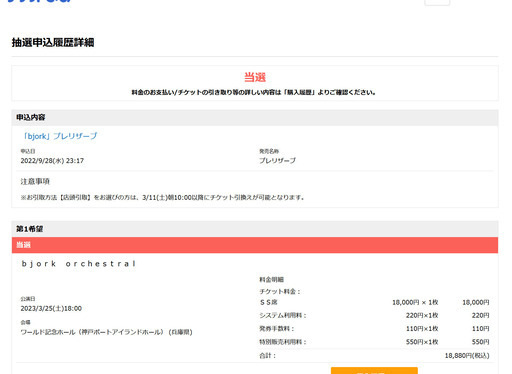Select the page heading 抽選申込履歴詳細
Image resolution: width=512 pixels, height=374 pixels.
click(53, 43)
